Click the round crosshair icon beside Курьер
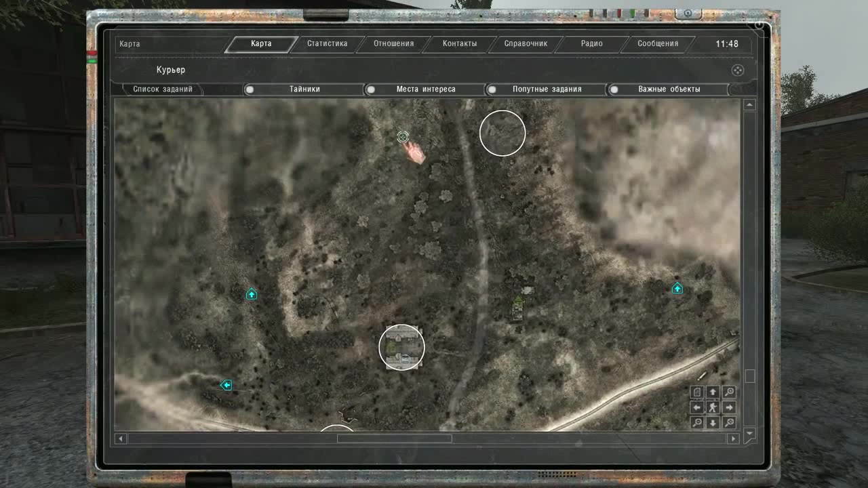 click(738, 70)
